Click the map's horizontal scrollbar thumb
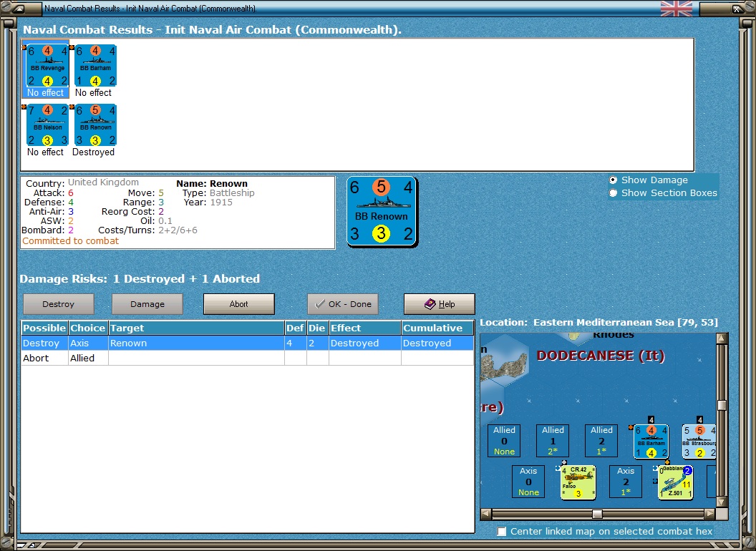The height and width of the screenshot is (551, 756). pos(597,514)
